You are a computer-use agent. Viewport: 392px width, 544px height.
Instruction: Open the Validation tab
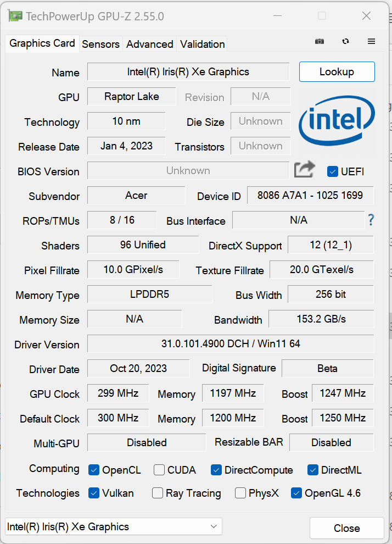coord(202,44)
